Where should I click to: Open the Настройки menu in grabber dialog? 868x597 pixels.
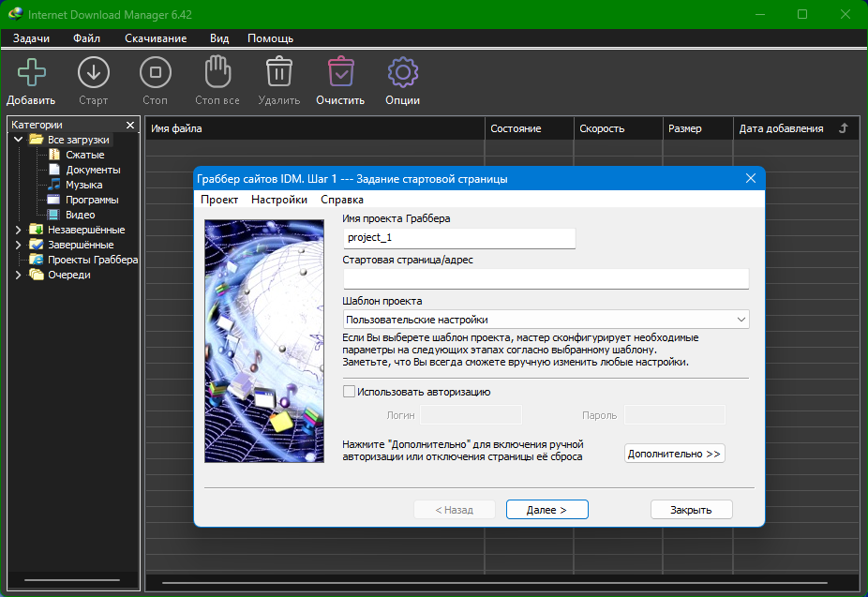click(x=278, y=200)
